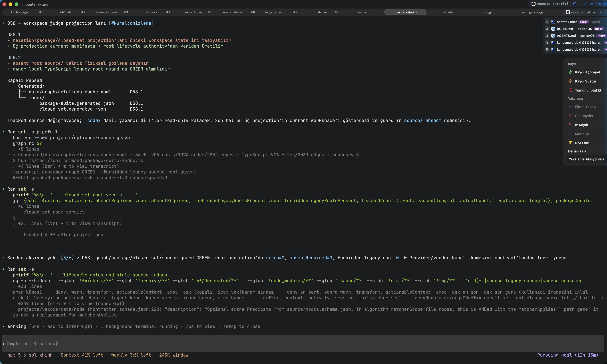Click the terminal icon in clipboard row 5

[x=553, y=49]
